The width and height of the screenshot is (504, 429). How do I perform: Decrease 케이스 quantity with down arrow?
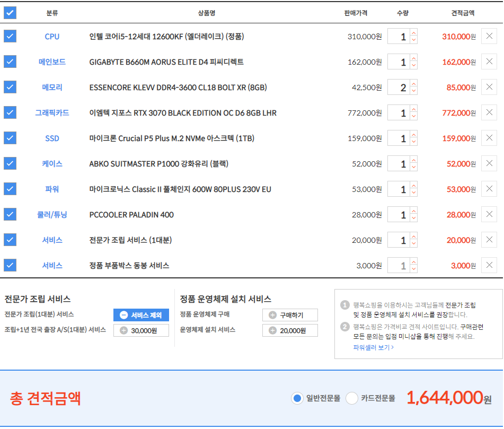(414, 167)
